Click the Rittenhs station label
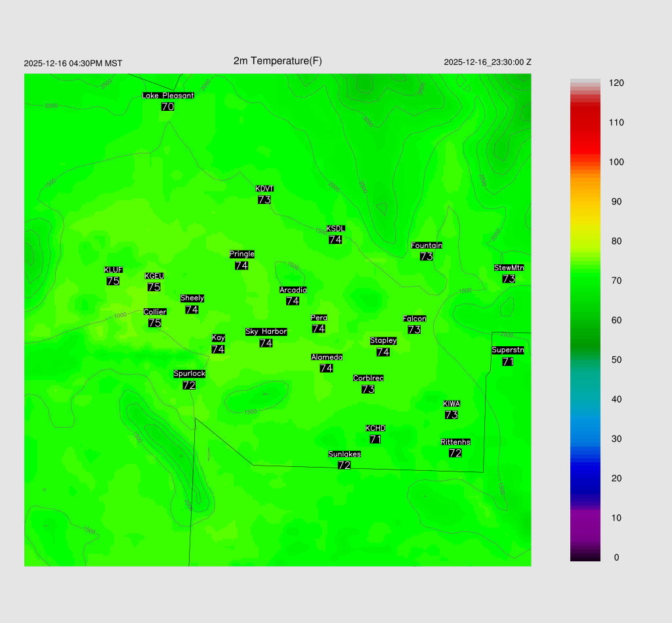 coord(455,442)
